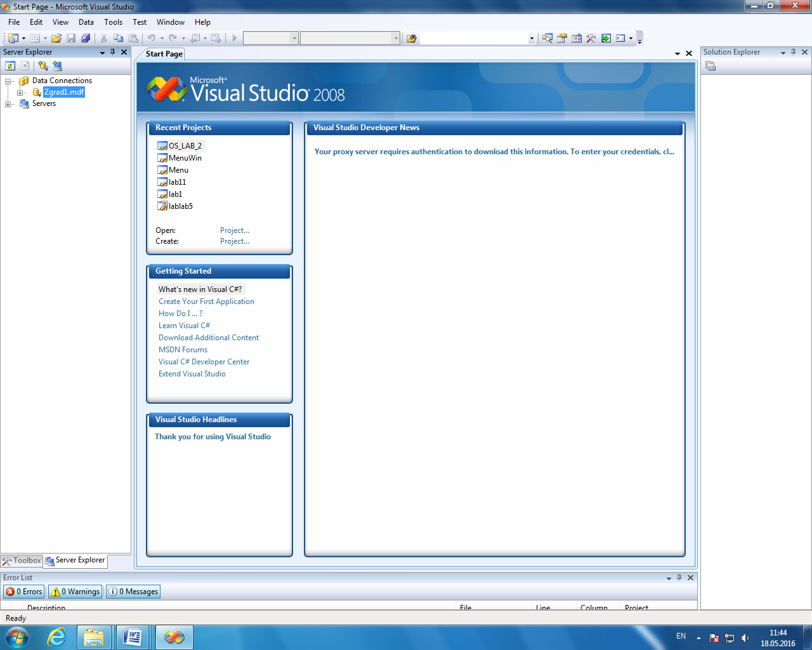Click Connect to Database icon
The height and width of the screenshot is (650, 812).
[x=43, y=65]
